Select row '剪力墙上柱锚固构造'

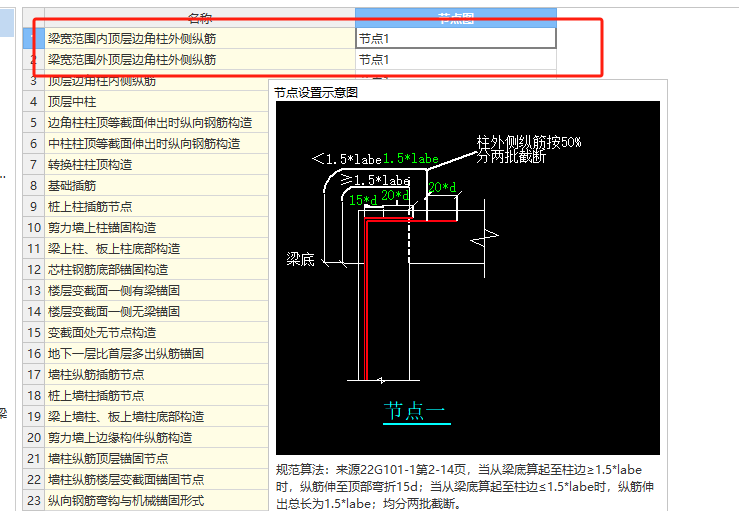click(156, 228)
